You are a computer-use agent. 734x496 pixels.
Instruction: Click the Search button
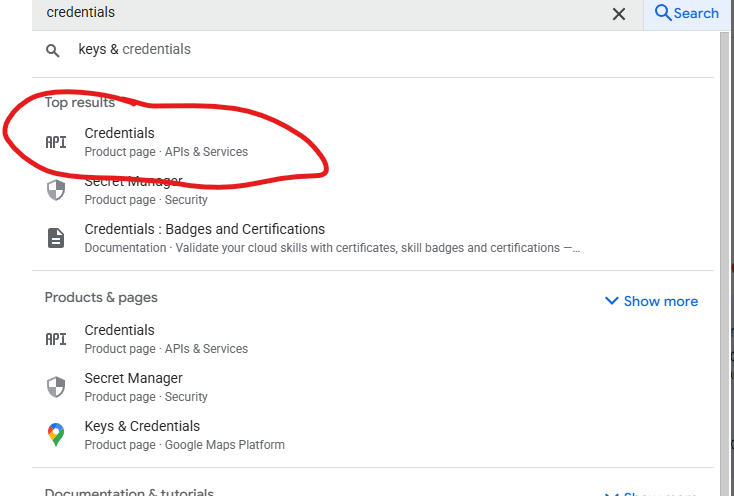click(686, 14)
